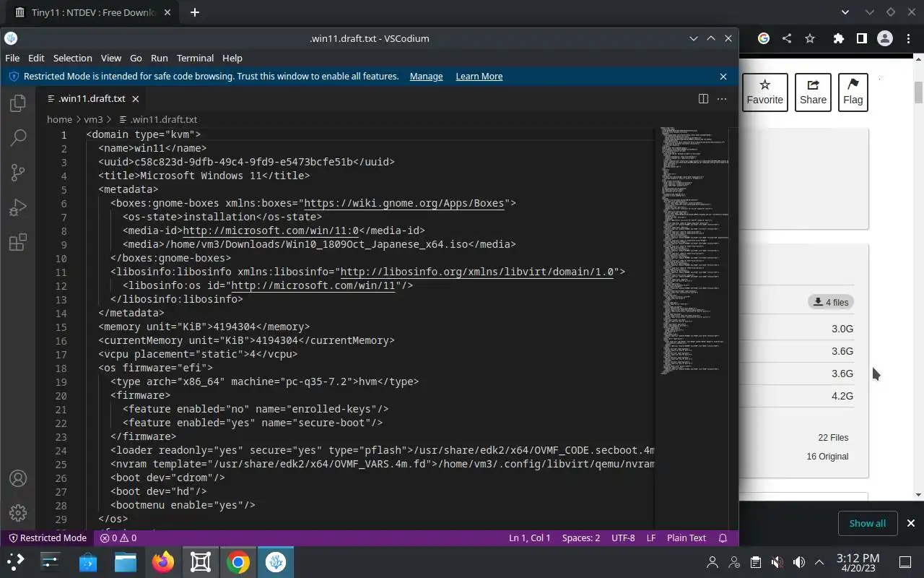Open the Explorer view in activity bar

point(18,103)
